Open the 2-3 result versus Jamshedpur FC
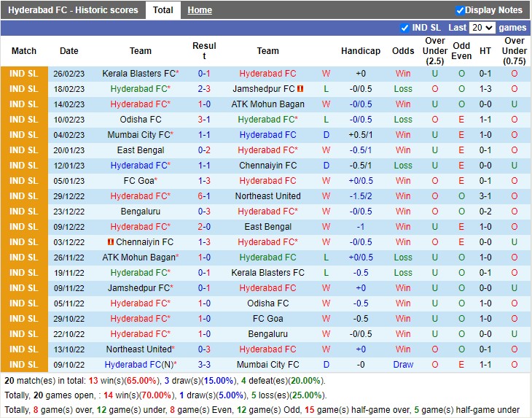The image size is (532, 418). click(x=204, y=89)
